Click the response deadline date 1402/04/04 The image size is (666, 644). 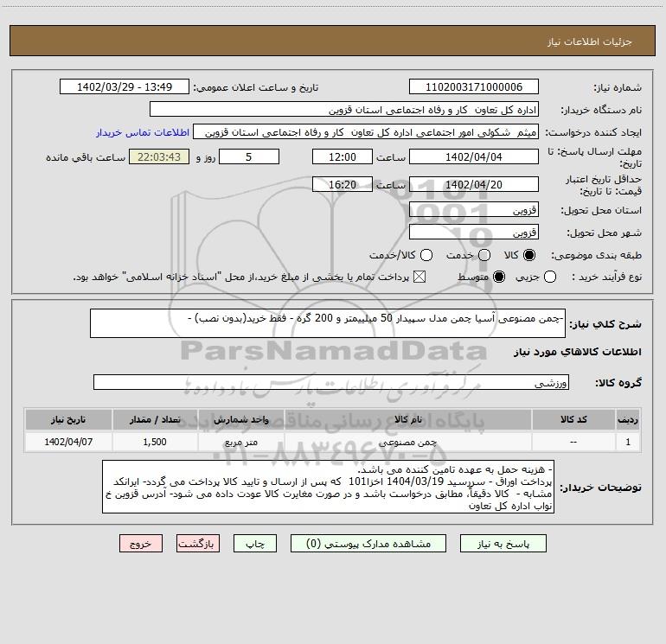(474, 156)
